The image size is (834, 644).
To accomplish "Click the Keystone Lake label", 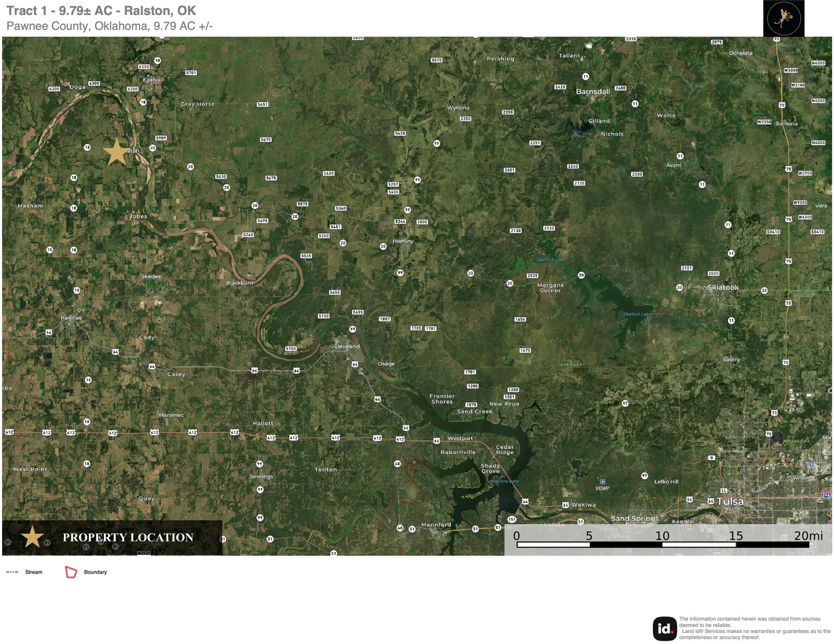I will coord(505,481).
